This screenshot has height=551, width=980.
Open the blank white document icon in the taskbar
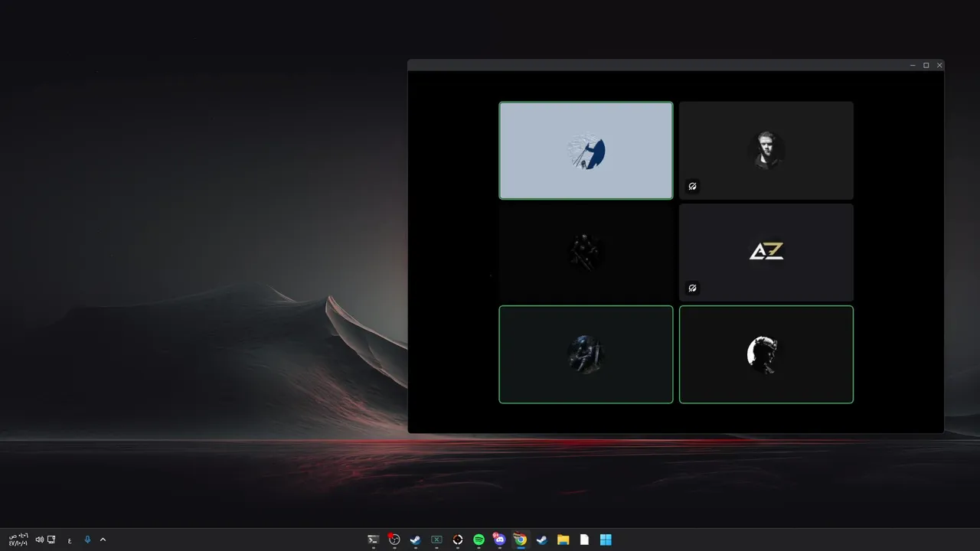584,540
